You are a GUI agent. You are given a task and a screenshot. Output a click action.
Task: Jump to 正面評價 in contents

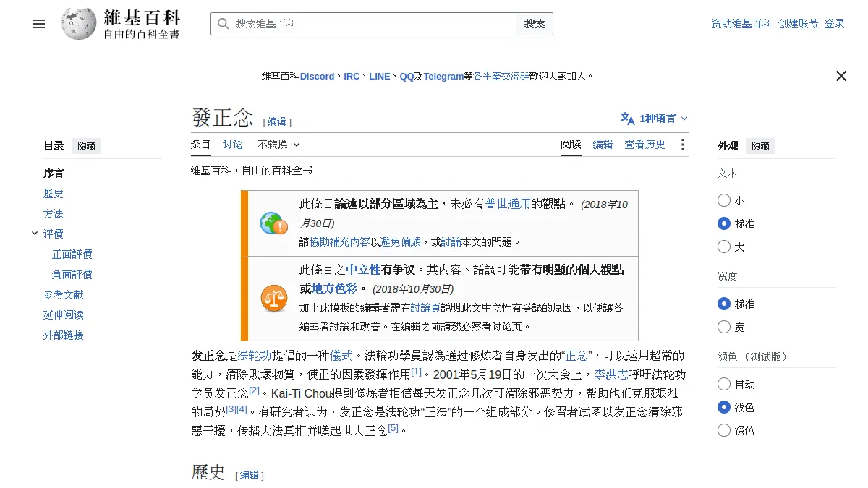pos(72,254)
